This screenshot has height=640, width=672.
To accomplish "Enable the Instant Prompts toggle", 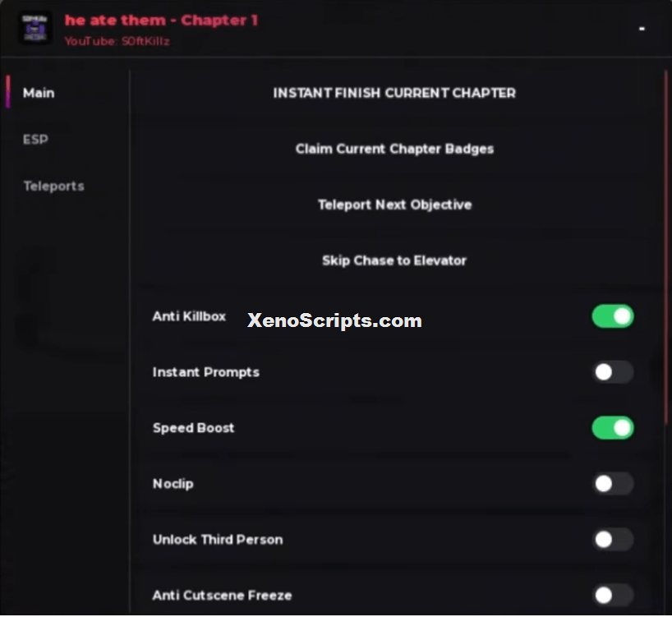I will [613, 372].
